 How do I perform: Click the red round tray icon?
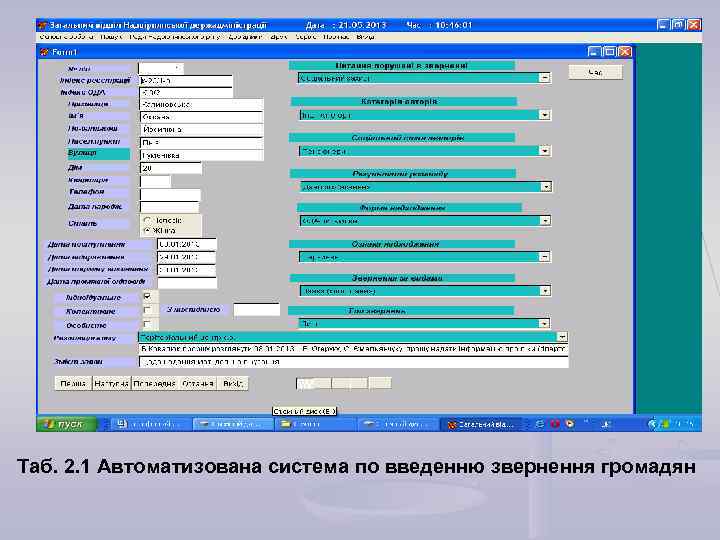click(x=555, y=424)
